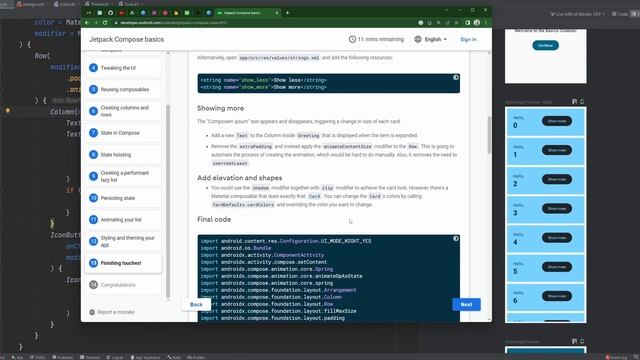640x360 pixels.
Task: Select step 13 Finishing touches!
Action: [123, 263]
